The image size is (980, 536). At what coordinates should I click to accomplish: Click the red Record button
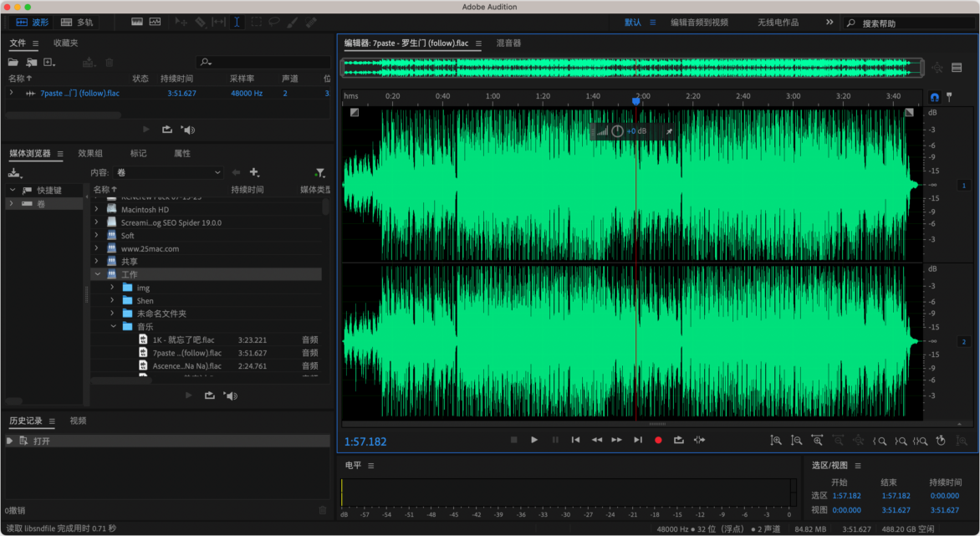658,440
